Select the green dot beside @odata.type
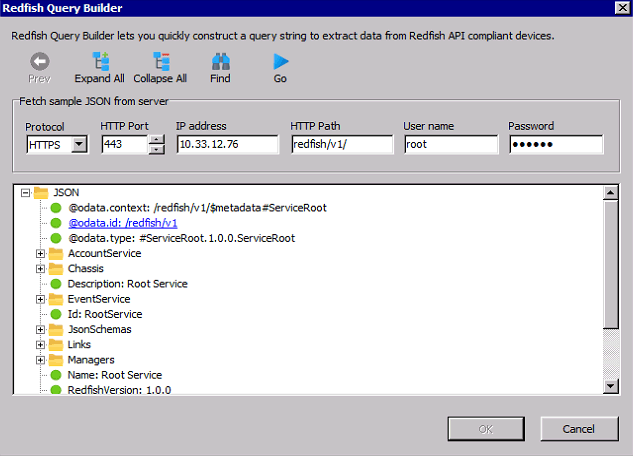The height and width of the screenshot is (456, 633). pos(56,238)
